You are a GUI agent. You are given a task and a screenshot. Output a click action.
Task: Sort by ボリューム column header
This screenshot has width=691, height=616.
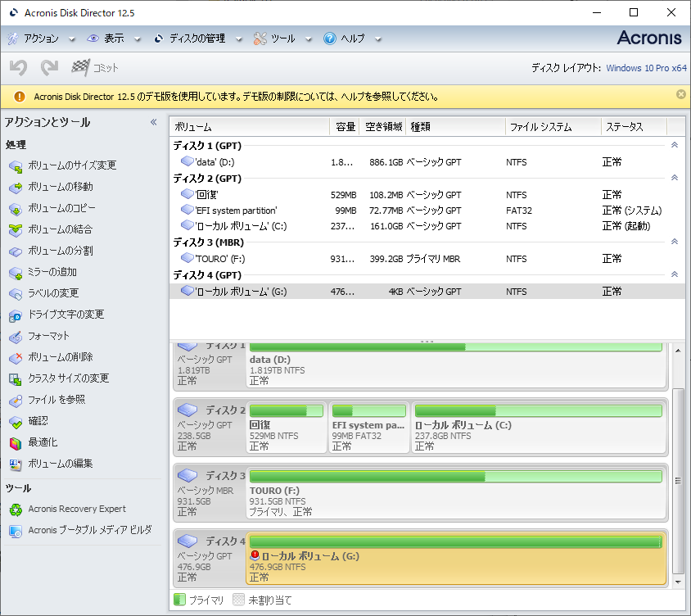click(250, 127)
